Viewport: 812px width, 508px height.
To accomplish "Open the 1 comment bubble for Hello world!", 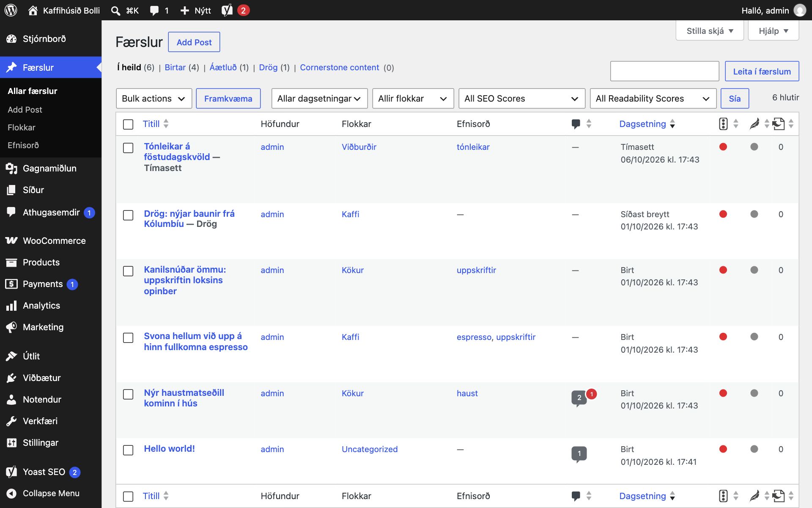I will (579, 454).
